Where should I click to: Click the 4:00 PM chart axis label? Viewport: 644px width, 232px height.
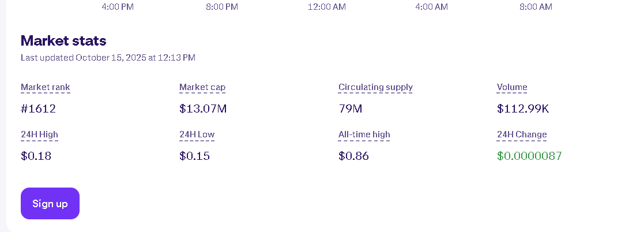coord(118,7)
